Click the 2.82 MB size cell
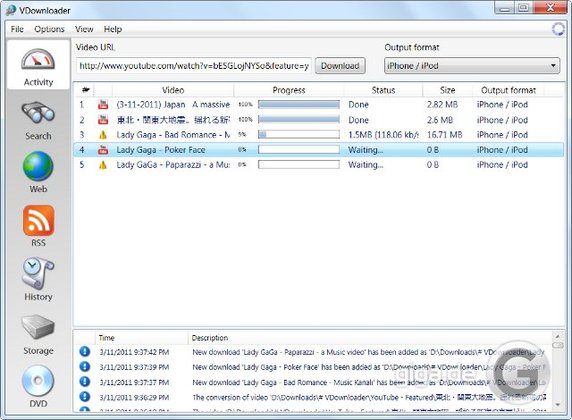The width and height of the screenshot is (572, 420). 442,105
